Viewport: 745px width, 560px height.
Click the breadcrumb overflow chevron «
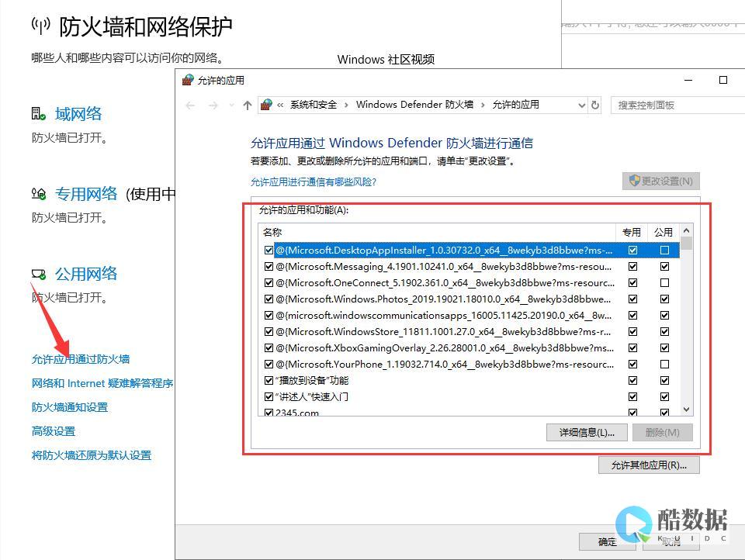pos(280,105)
